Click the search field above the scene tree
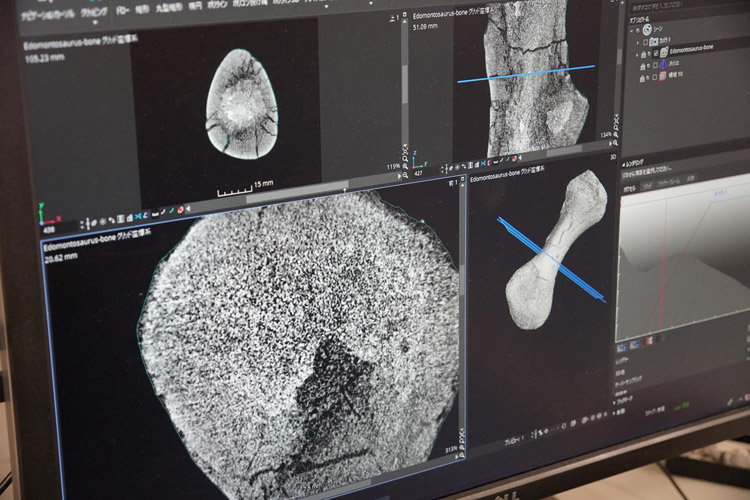 689,6
